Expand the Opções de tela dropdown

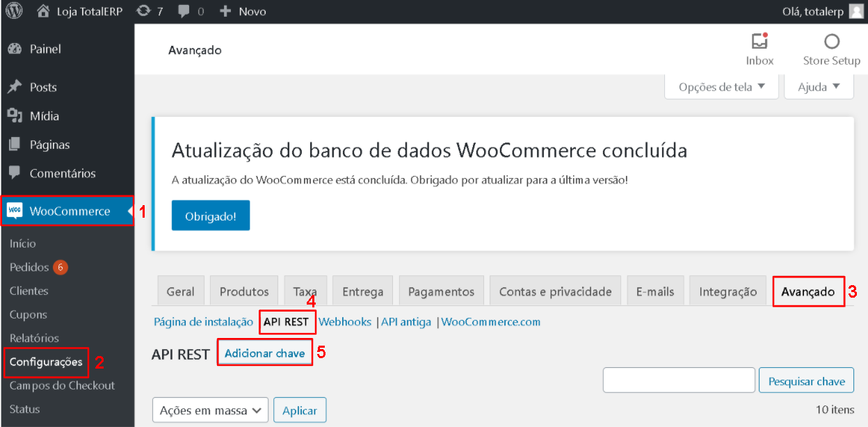pyautogui.click(x=721, y=87)
